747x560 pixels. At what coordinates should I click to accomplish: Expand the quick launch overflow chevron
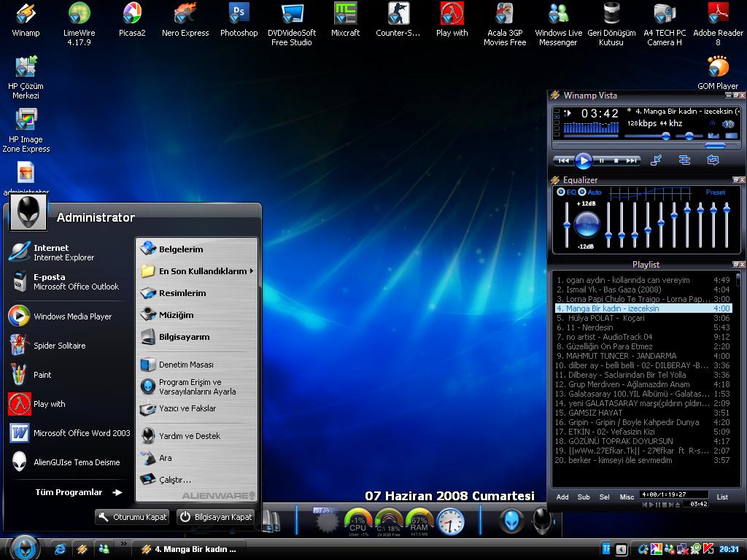coord(123,543)
